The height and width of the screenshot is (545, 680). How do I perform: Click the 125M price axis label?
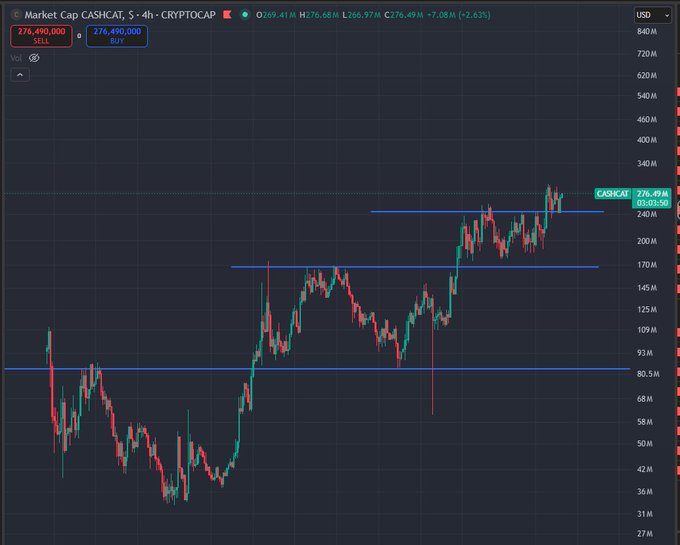(647, 309)
